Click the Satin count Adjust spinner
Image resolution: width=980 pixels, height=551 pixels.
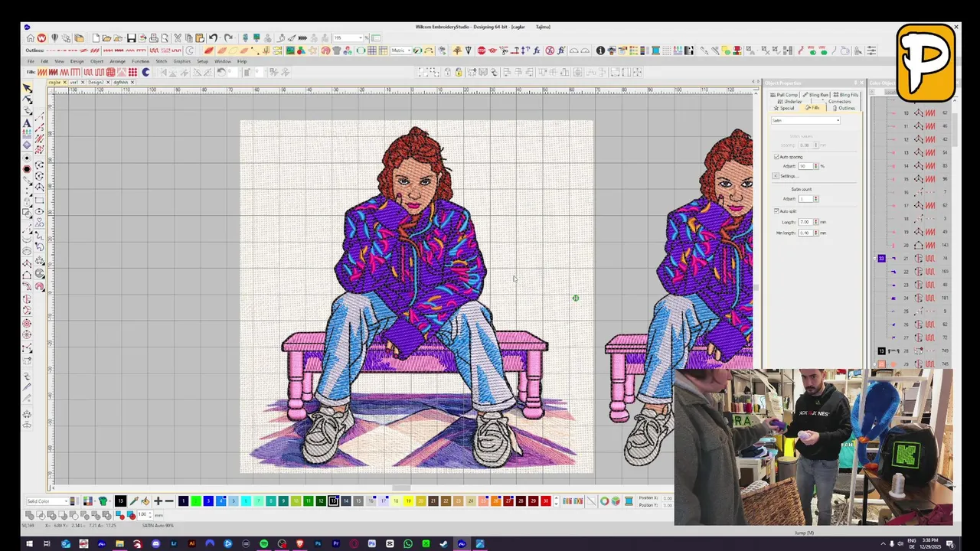coord(816,199)
